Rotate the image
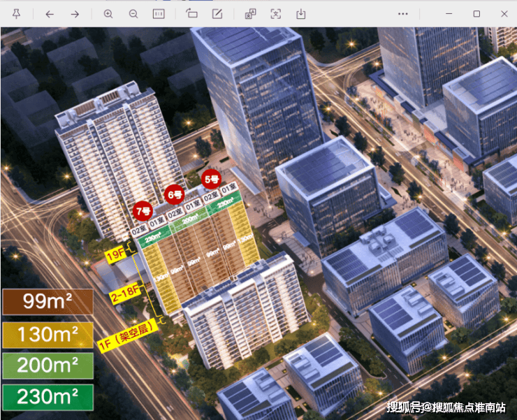Image resolution: width=517 pixels, height=420 pixels. pos(192,14)
